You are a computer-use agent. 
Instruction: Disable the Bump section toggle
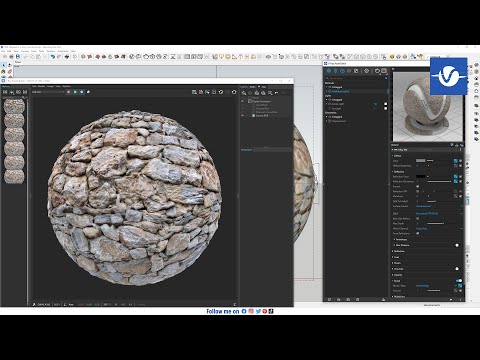coord(459,280)
